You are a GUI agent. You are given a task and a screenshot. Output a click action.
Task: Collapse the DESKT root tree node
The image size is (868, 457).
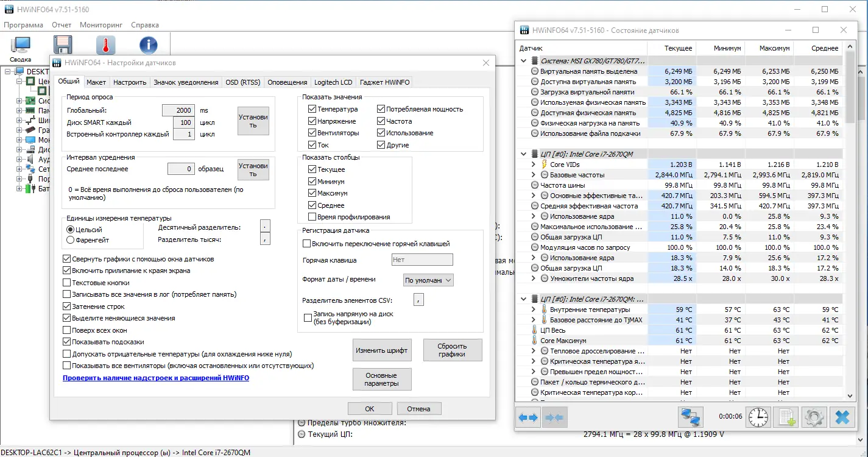tap(9, 71)
